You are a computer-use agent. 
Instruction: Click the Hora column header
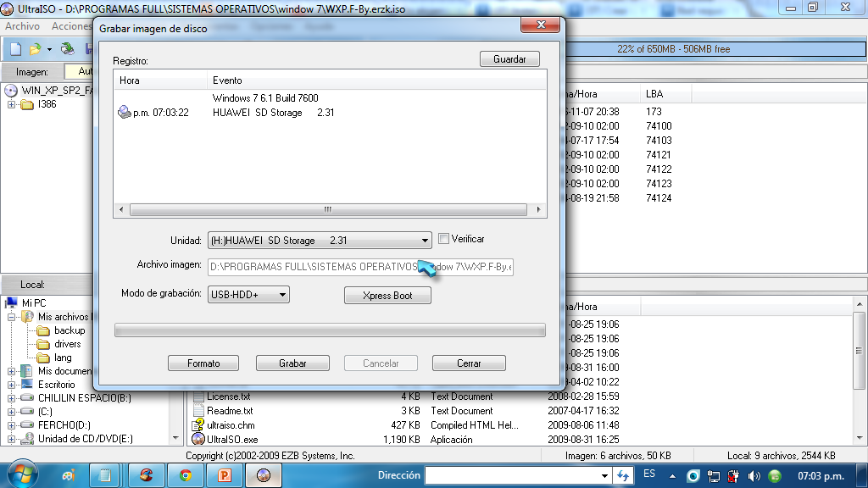pos(160,80)
